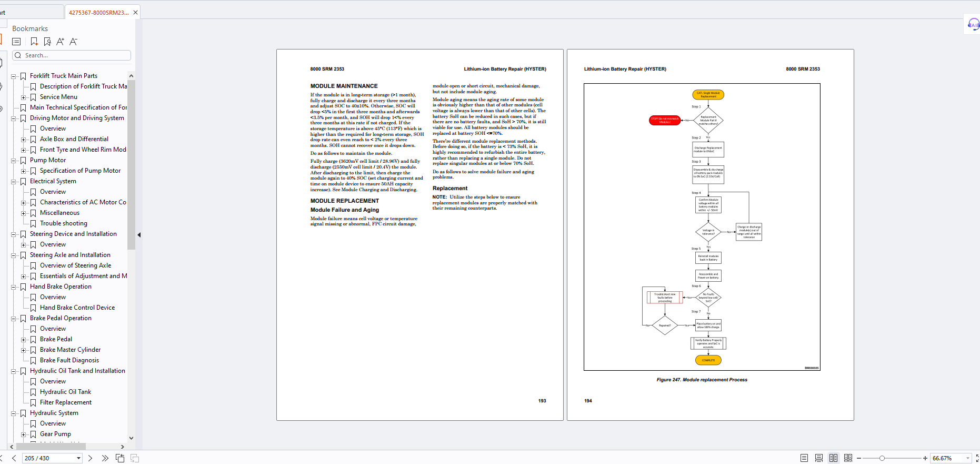980x464 pixels.
Task: Click the add bookmark icon
Action: pos(34,42)
